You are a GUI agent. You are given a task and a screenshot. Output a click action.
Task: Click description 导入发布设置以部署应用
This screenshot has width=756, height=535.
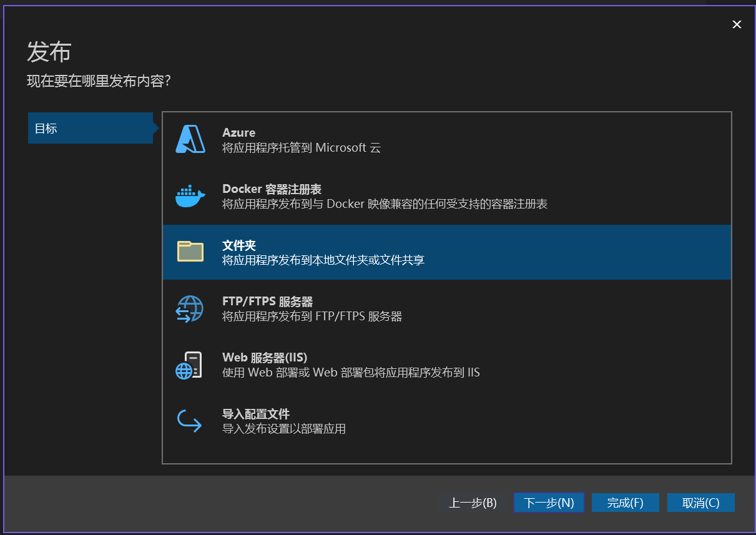[284, 429]
